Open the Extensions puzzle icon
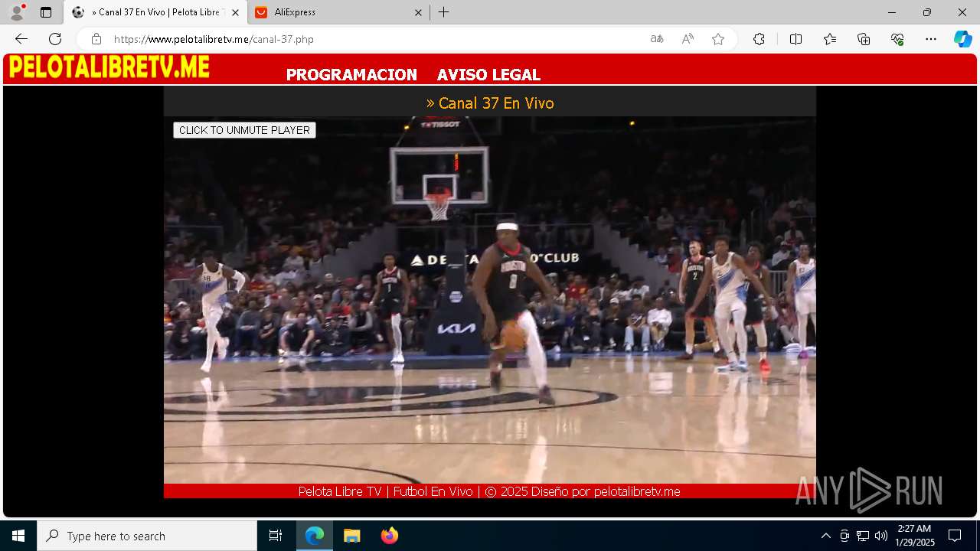The width and height of the screenshot is (980, 551). coord(759,39)
